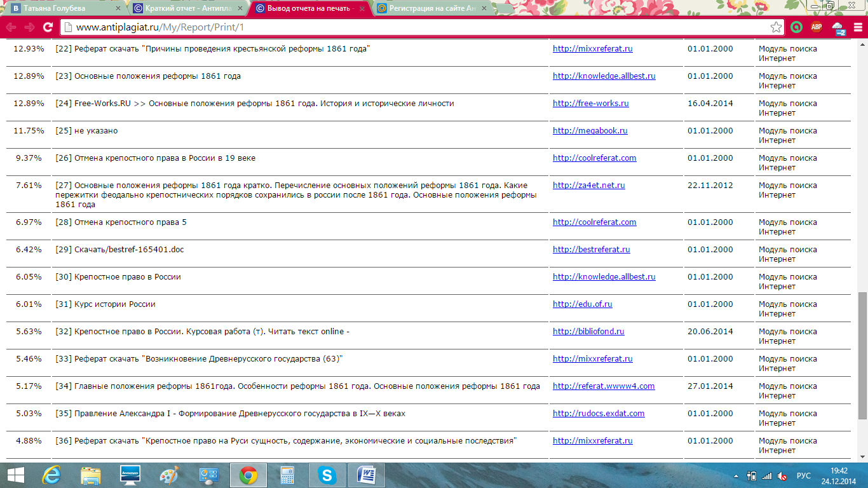Switch to Microsoft Word in the taskbar

click(367, 475)
